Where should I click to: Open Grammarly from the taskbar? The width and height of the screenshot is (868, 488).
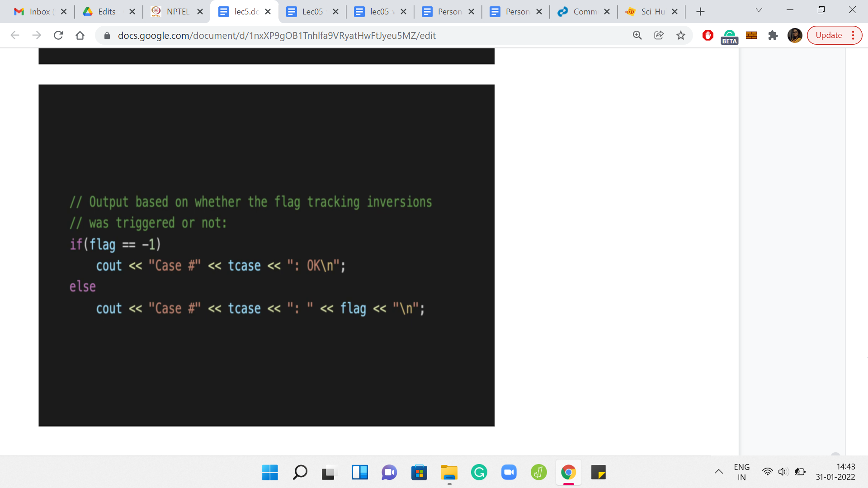(479, 473)
